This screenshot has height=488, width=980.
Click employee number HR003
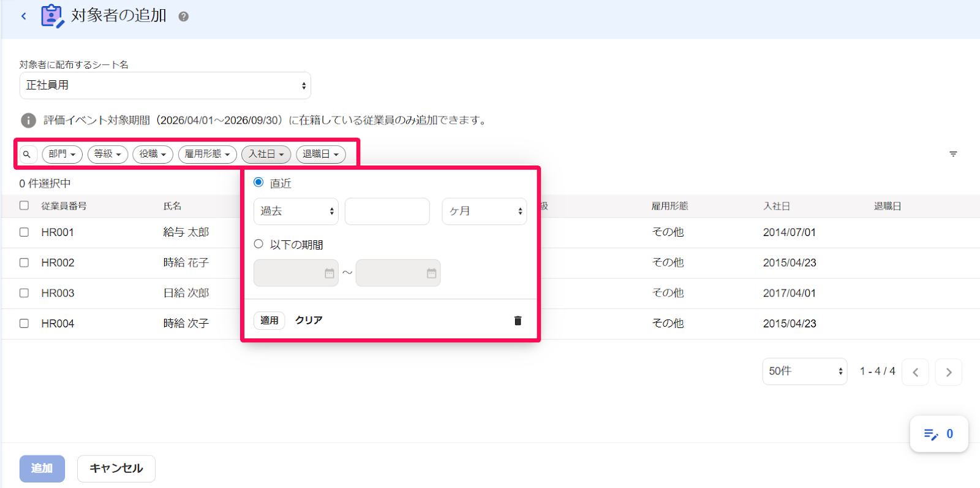tap(58, 293)
